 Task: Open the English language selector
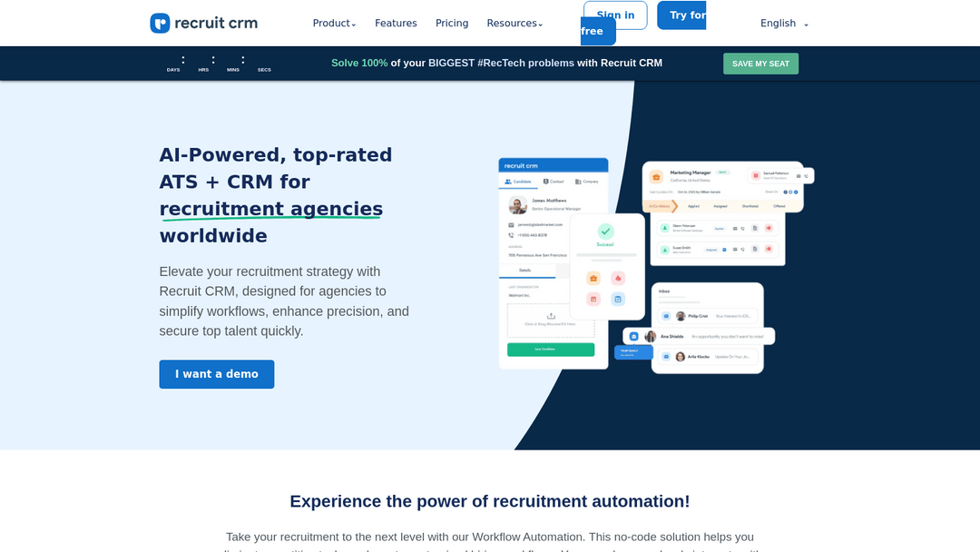pyautogui.click(x=784, y=23)
